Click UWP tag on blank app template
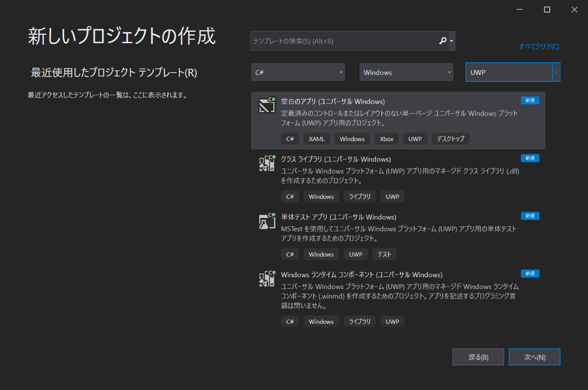Viewport: 588px width, 390px height. pyautogui.click(x=415, y=139)
